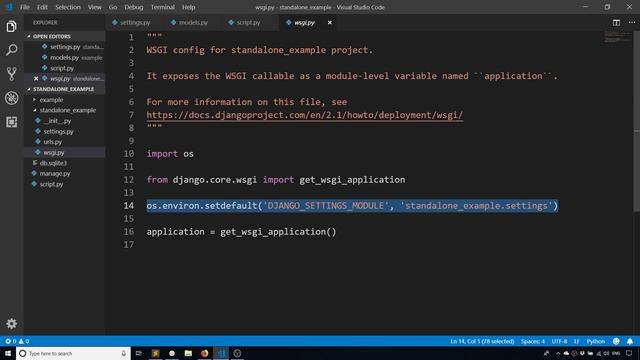Open the Go menu
This screenshot has width=640, height=360.
click(x=113, y=7)
